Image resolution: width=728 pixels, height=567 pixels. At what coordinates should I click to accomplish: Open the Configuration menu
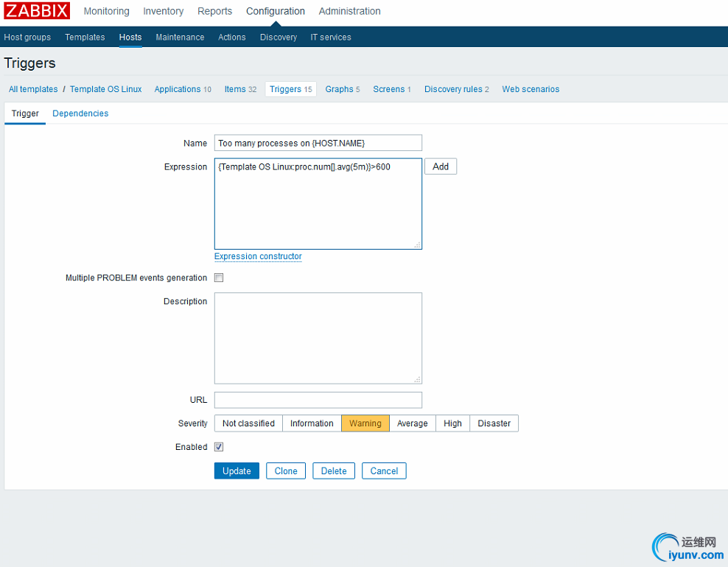(276, 11)
